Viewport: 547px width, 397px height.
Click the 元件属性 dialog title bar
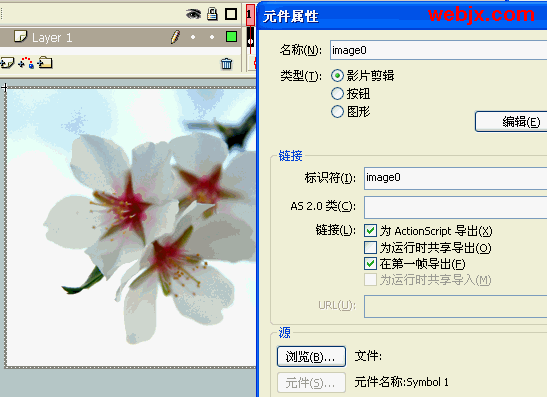(x=402, y=16)
